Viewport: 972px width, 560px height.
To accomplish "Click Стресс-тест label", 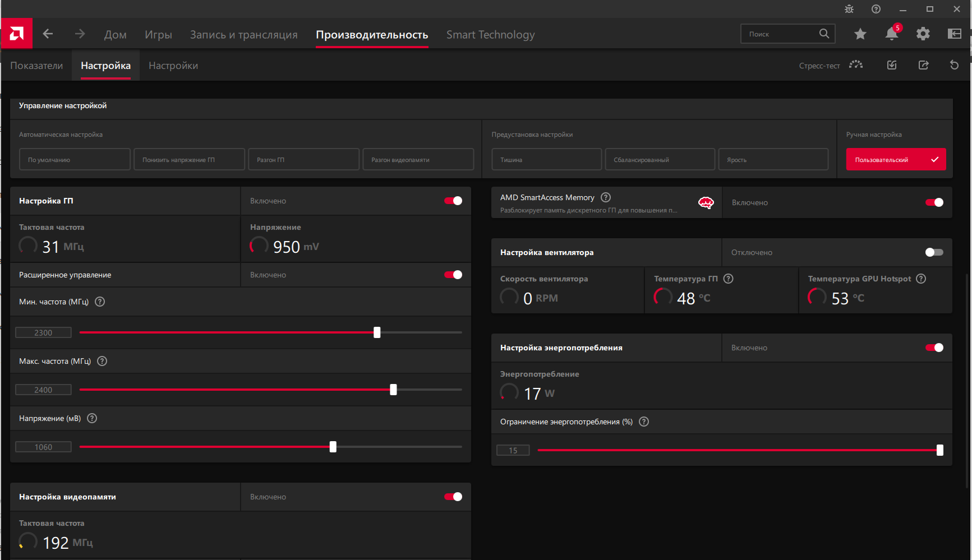I will point(819,66).
